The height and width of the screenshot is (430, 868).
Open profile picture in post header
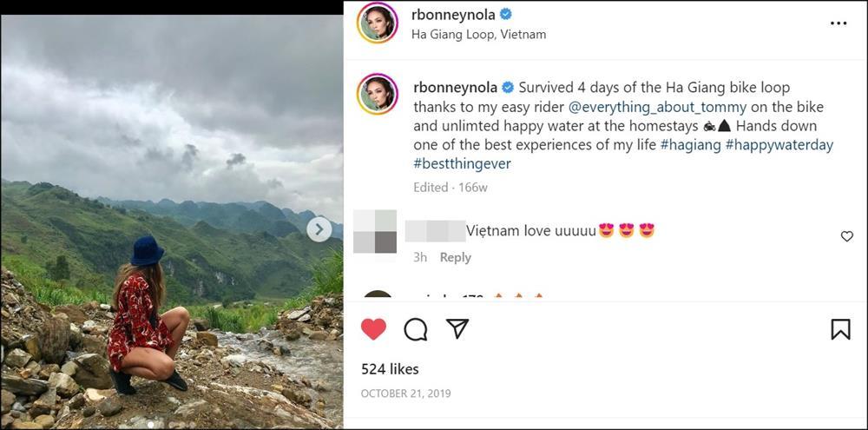point(378,23)
